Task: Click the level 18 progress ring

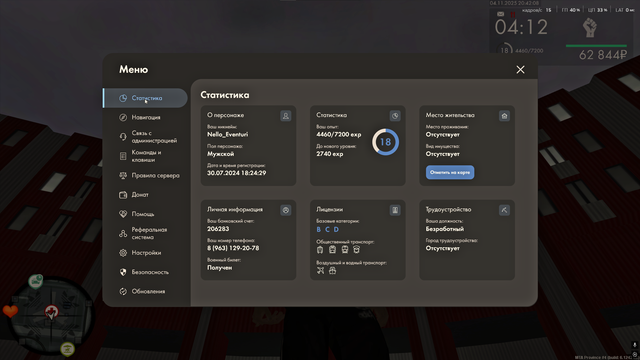Action: tap(385, 142)
